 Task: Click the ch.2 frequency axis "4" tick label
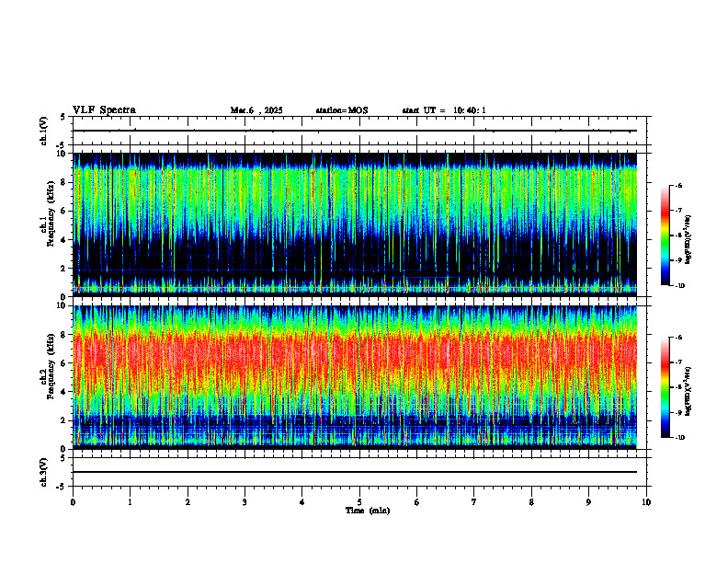click(64, 393)
